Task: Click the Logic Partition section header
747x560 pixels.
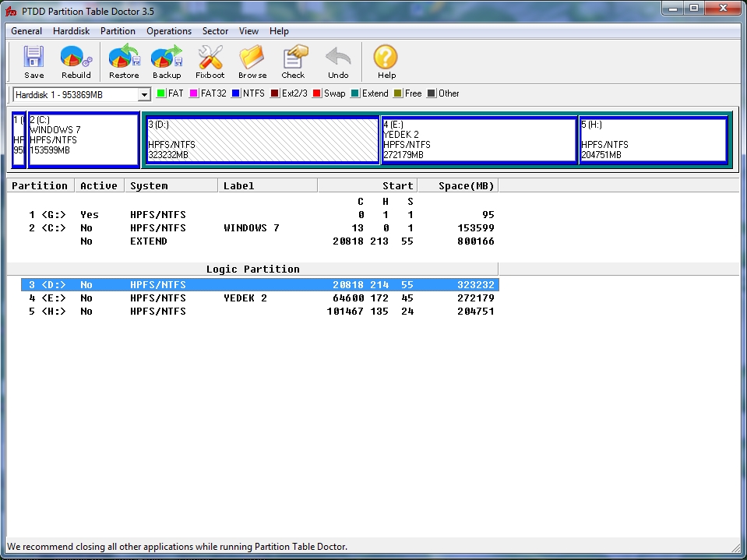Action: [252, 269]
